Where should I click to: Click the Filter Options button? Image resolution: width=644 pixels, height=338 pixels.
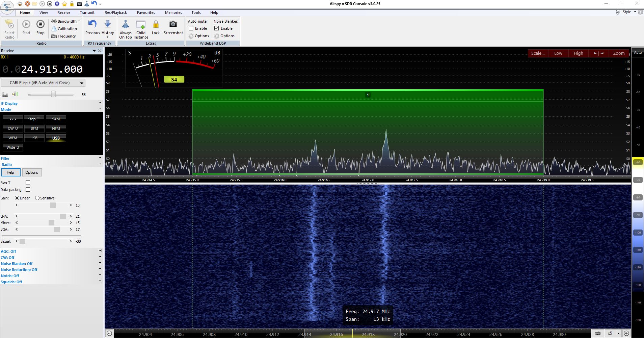point(32,172)
